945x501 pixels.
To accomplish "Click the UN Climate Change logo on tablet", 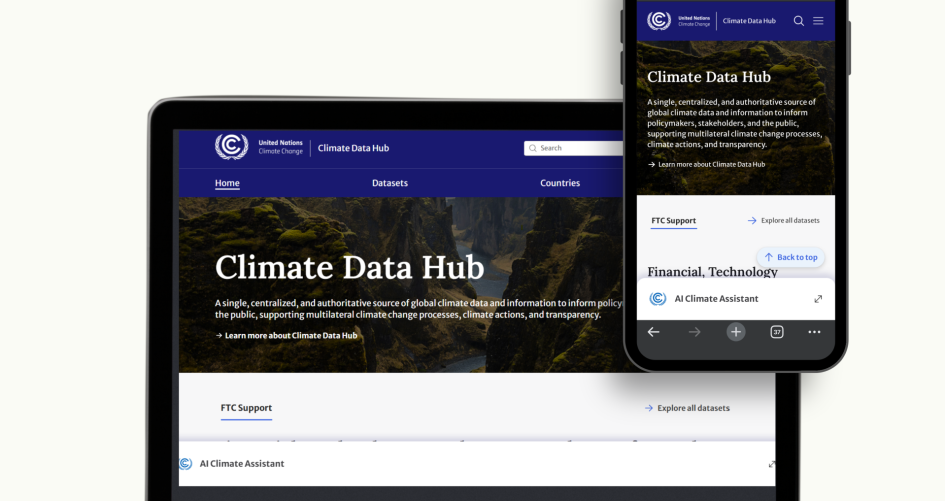I will [231, 147].
